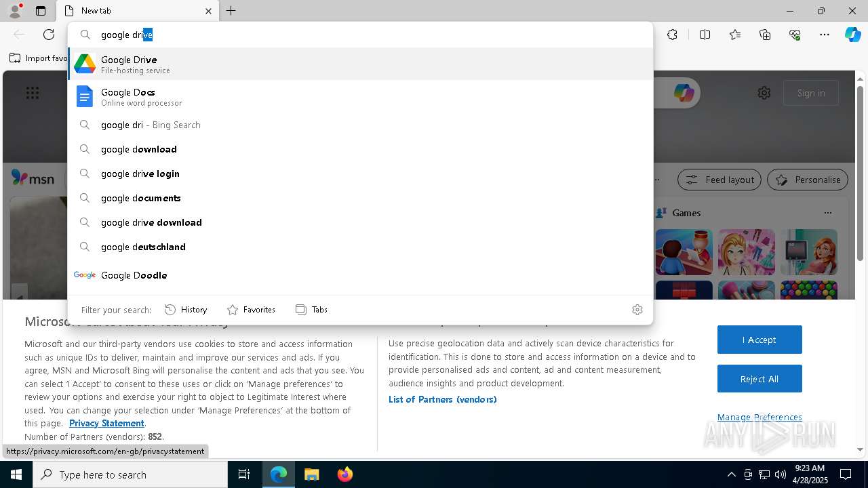Open Browser essentials heart icon

795,35
